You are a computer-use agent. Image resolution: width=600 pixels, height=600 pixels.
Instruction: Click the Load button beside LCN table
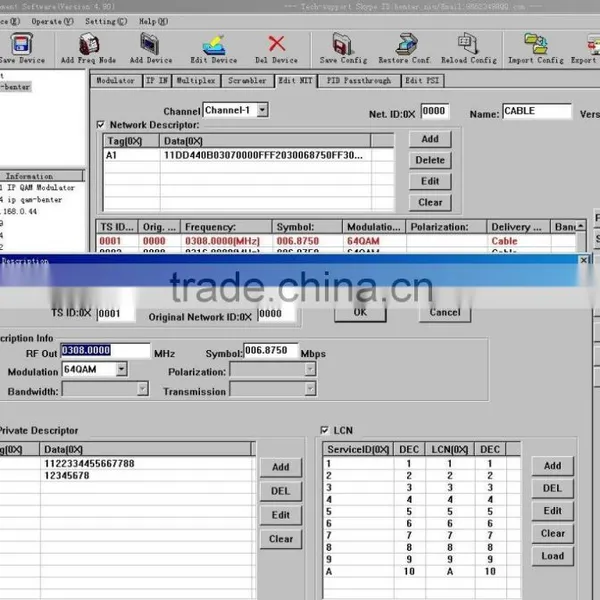[553, 556]
